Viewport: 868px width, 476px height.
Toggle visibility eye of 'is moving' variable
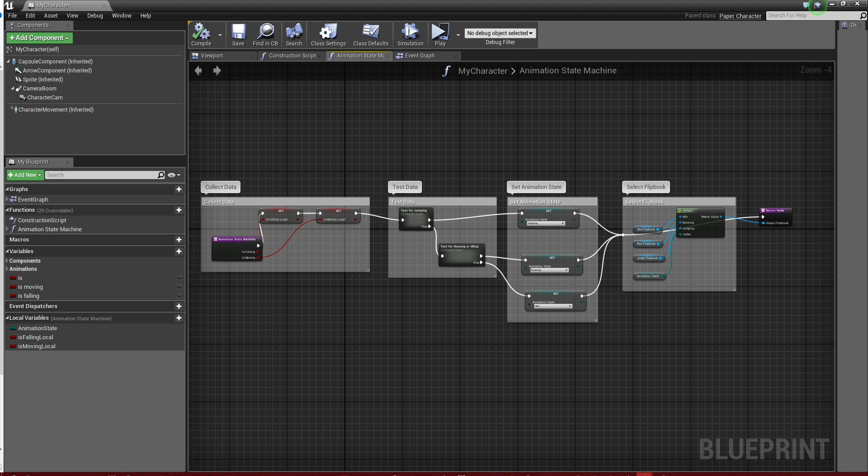point(179,287)
